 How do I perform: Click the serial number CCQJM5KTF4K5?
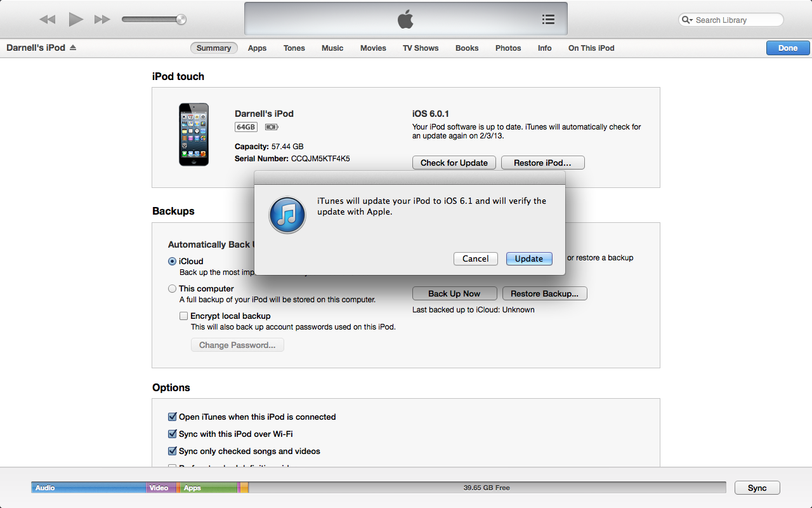pyautogui.click(x=320, y=159)
